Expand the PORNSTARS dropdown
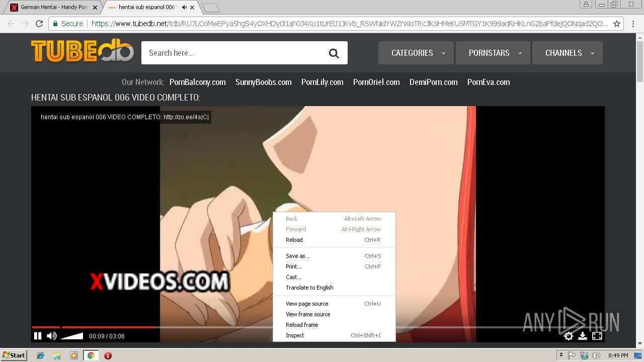The image size is (644, 362). pyautogui.click(x=493, y=53)
